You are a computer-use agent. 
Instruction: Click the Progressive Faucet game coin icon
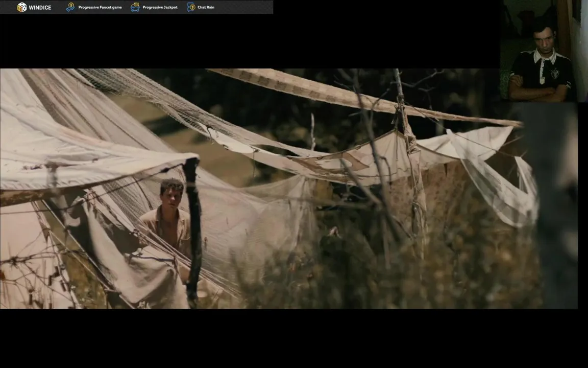click(x=70, y=7)
